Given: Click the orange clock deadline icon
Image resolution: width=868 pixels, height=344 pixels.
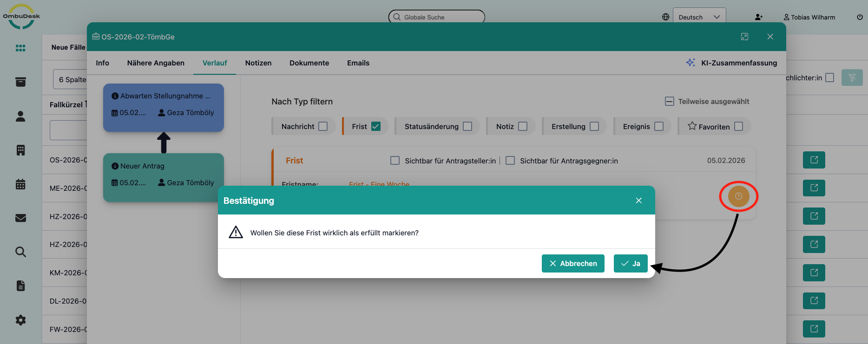Looking at the screenshot, I should click(738, 196).
